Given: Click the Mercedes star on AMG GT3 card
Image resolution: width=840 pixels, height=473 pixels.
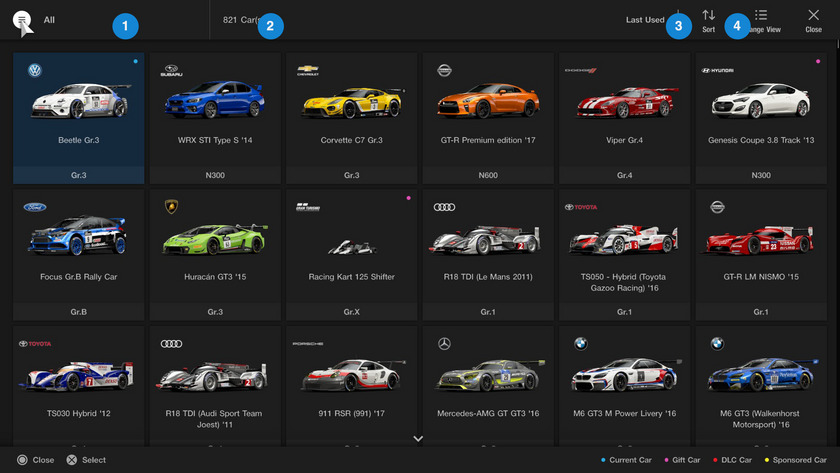Looking at the screenshot, I should coord(444,343).
